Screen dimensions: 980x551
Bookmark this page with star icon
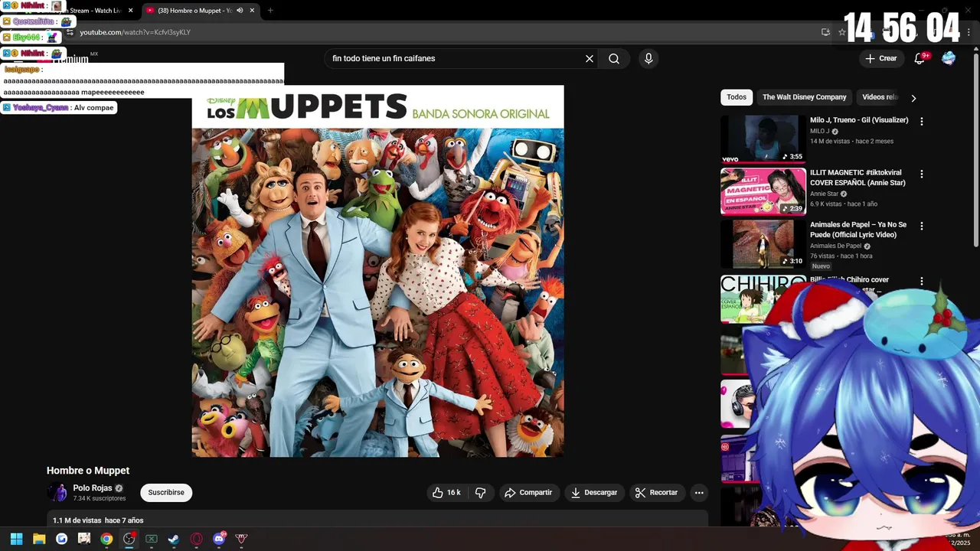(x=842, y=32)
